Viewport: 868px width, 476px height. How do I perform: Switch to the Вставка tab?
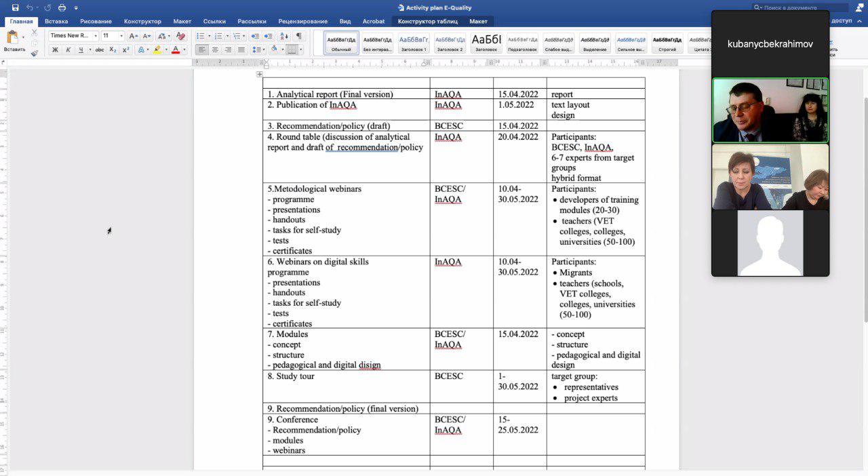(x=56, y=22)
